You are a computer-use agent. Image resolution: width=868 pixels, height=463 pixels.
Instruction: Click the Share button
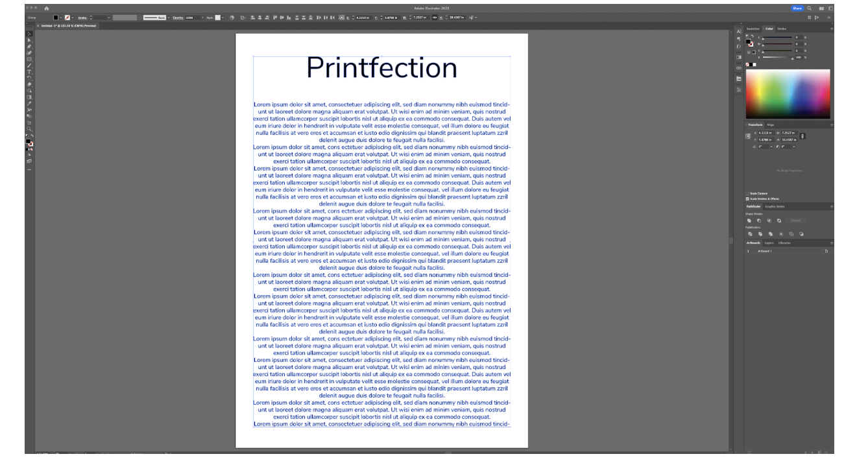tap(798, 8)
